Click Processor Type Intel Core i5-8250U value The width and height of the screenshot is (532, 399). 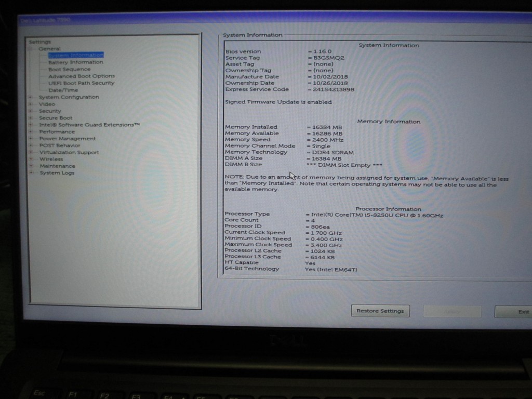click(377, 216)
